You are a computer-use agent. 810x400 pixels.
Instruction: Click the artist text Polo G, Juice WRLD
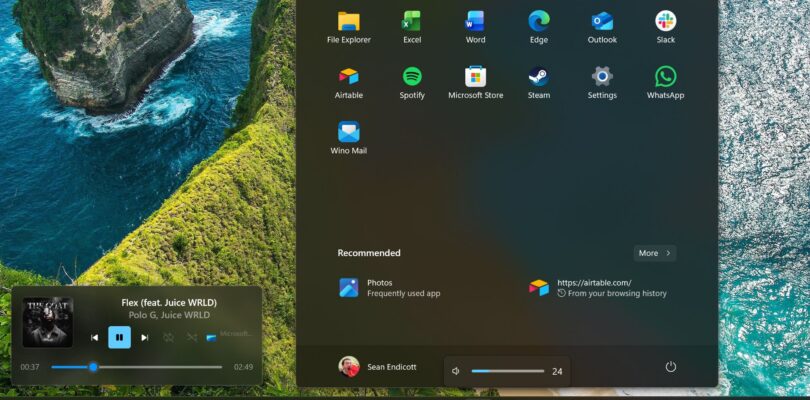tap(169, 315)
